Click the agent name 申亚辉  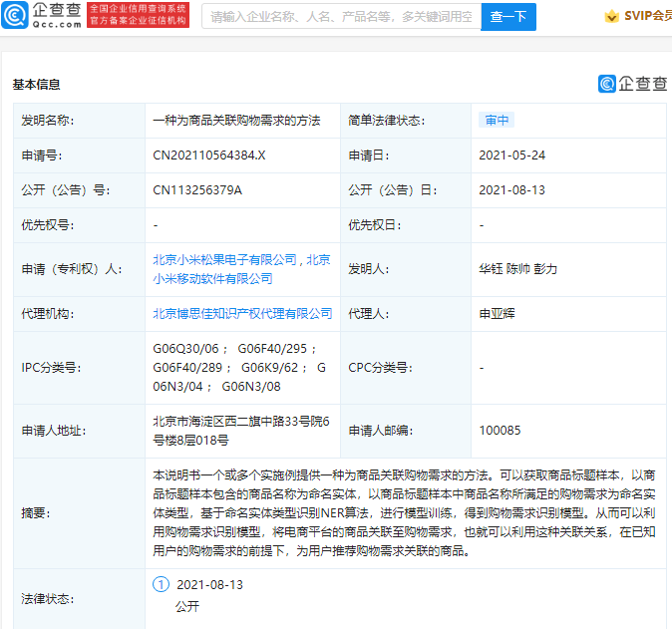click(x=497, y=314)
